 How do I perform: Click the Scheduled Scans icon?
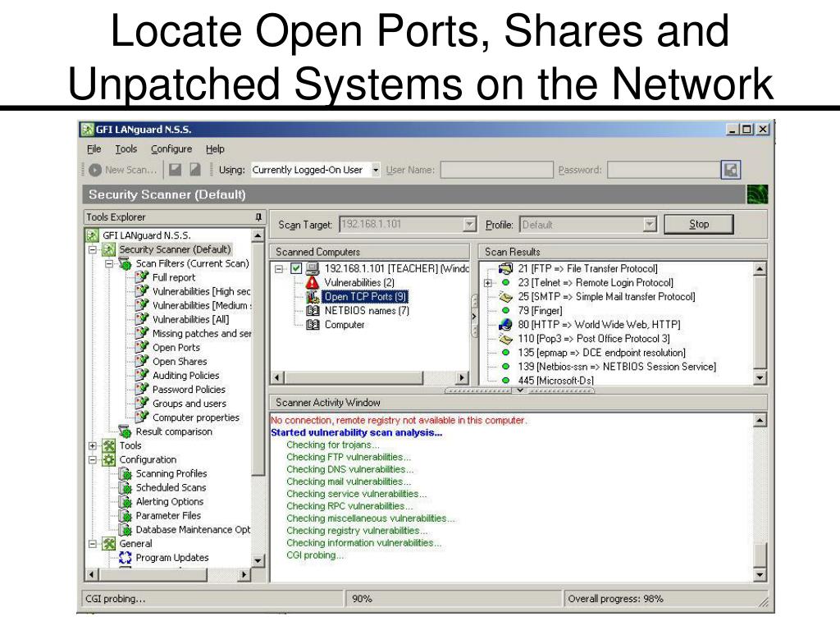pyautogui.click(x=126, y=487)
